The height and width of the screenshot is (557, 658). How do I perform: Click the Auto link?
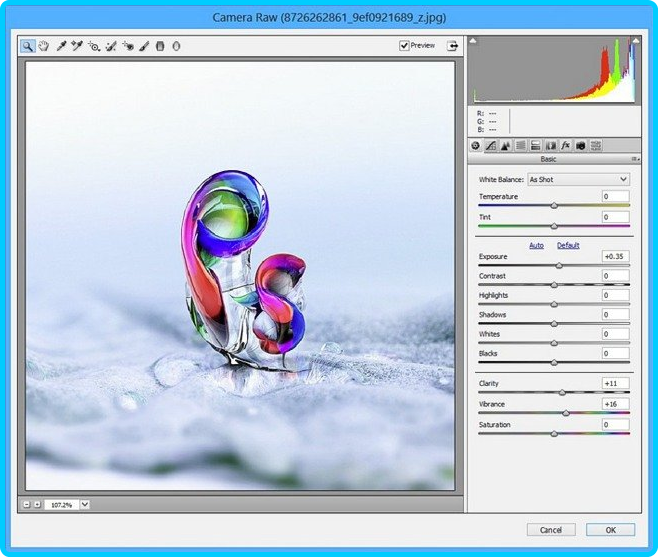click(536, 246)
